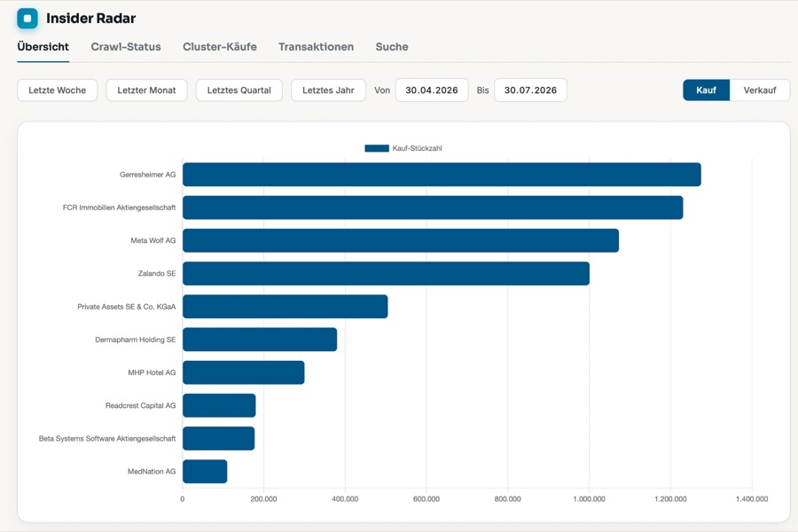Click the Dermapharm Holding SE label
The width and height of the screenshot is (798, 532).
(136, 340)
